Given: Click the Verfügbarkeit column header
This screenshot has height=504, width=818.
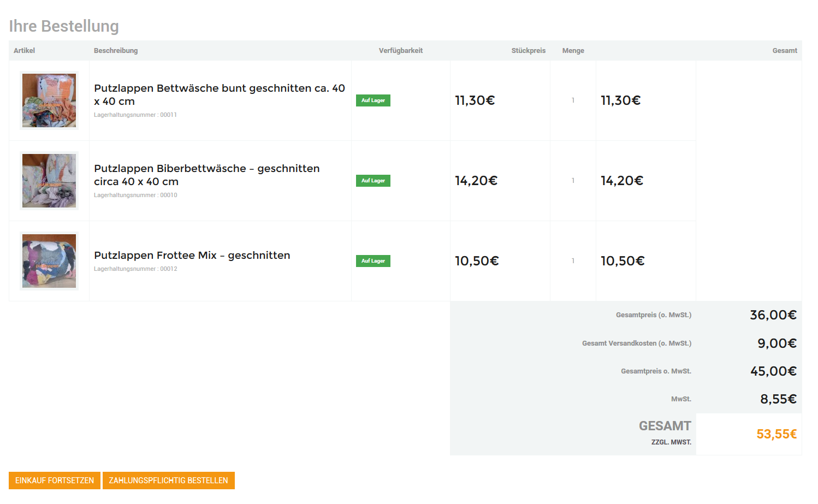Looking at the screenshot, I should 401,51.
